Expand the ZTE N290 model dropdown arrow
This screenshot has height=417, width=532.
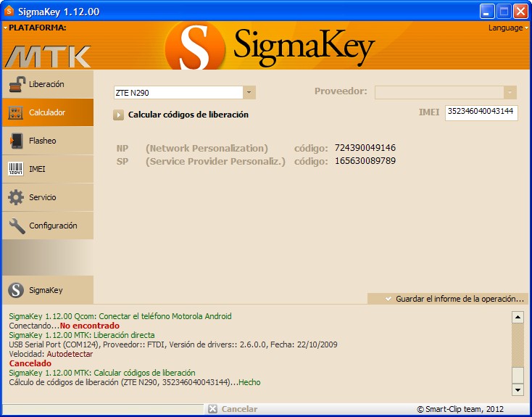click(x=249, y=92)
